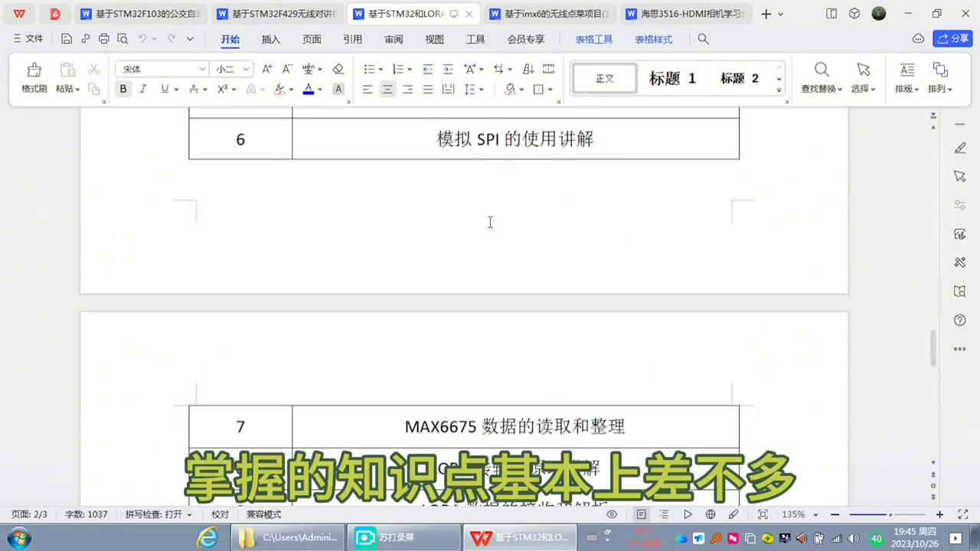The width and height of the screenshot is (980, 551).
Task: Click the undo arrow icon
Action: pos(142,39)
